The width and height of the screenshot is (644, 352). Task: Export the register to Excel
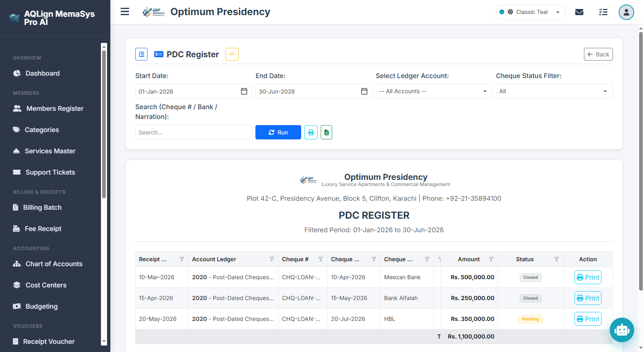pyautogui.click(x=326, y=132)
